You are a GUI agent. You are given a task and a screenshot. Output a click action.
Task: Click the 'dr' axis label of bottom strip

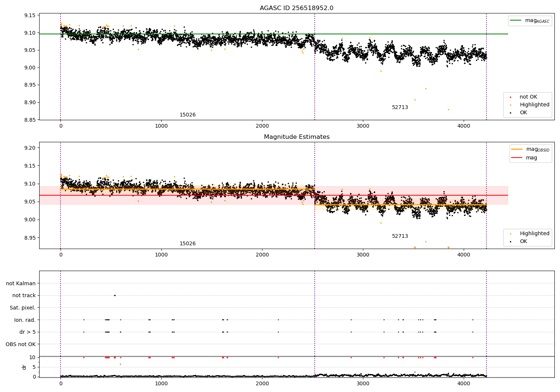[x=24, y=367]
